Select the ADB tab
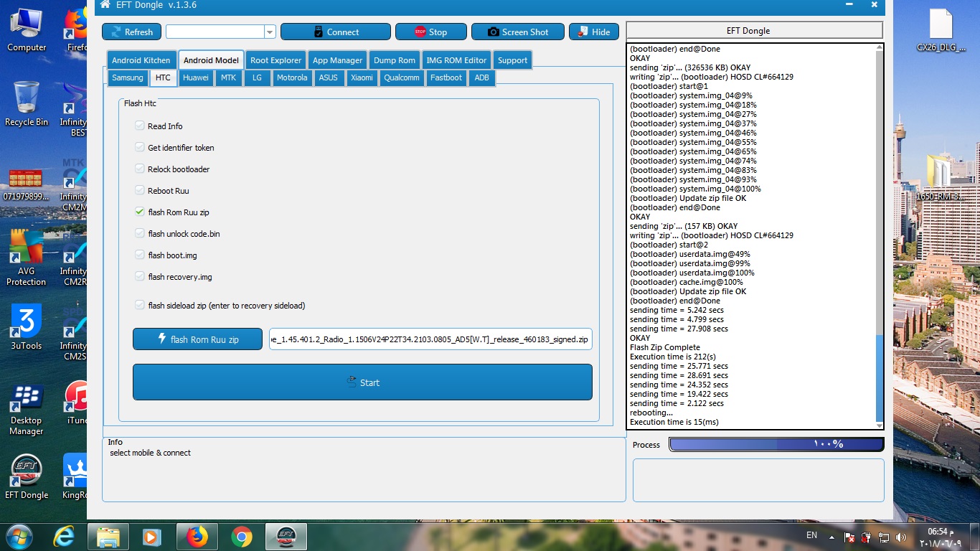 [x=481, y=77]
